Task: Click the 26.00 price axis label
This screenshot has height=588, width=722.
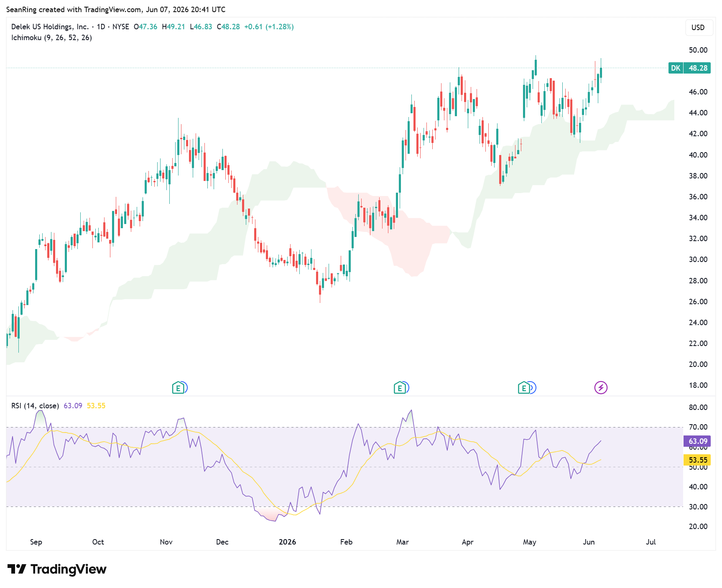Action: (x=698, y=302)
